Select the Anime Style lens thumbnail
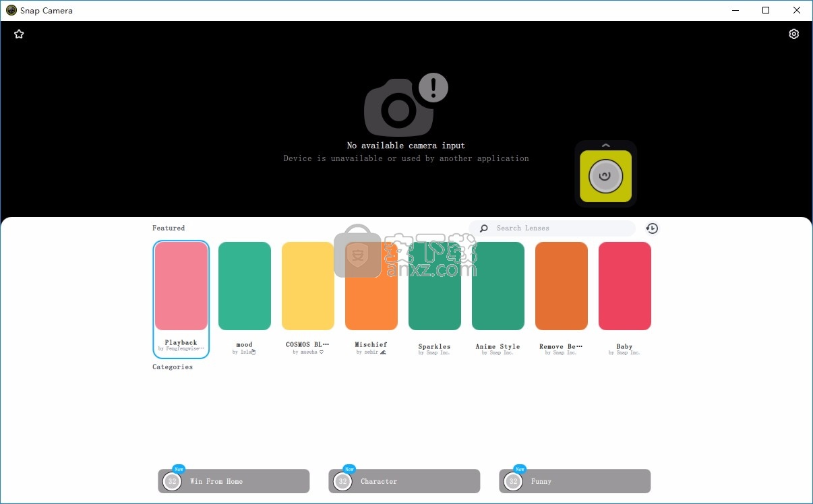 coord(498,286)
